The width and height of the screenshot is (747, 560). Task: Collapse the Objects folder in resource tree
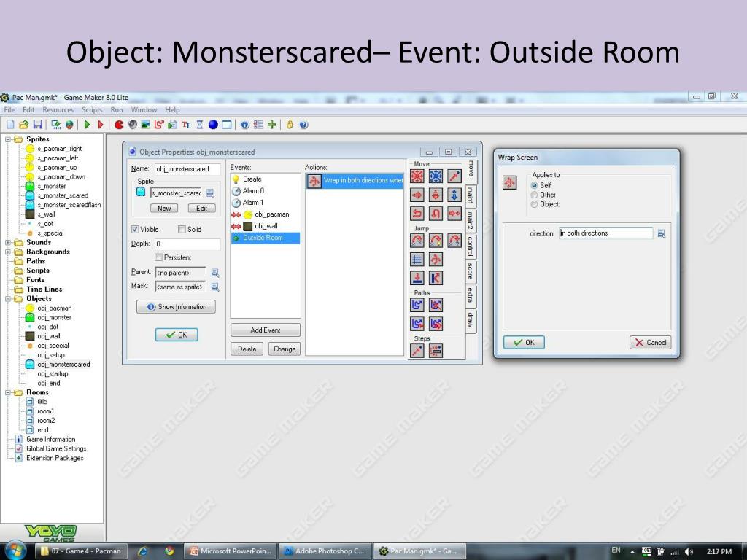point(7,298)
